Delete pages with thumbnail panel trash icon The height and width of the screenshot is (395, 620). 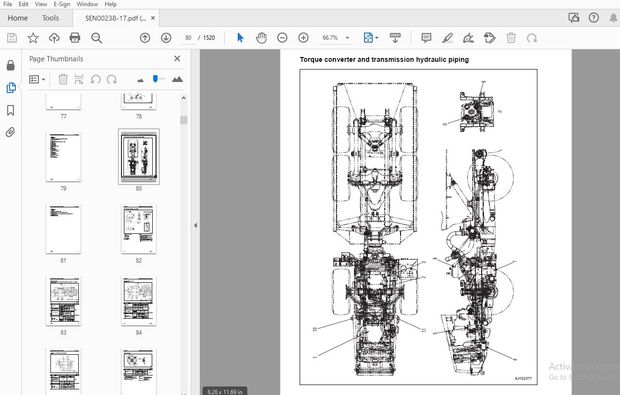pos(62,79)
